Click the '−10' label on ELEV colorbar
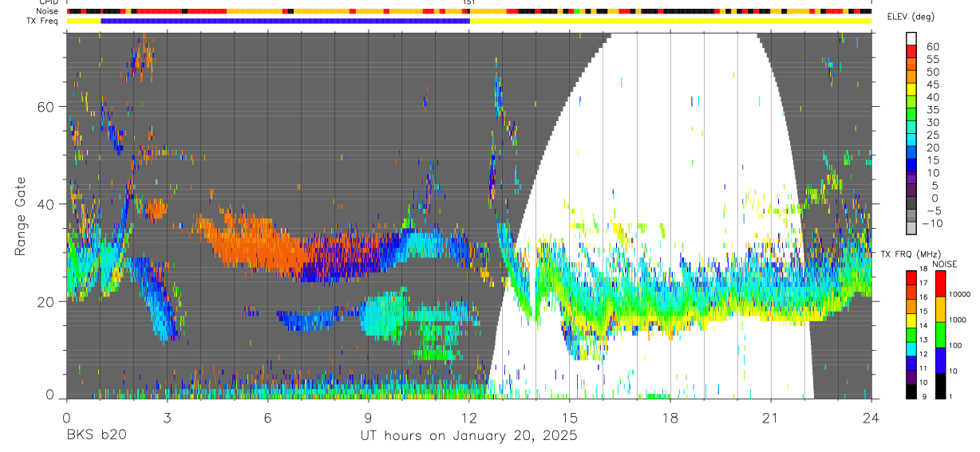This screenshot has width=980, height=452. pyautogui.click(x=931, y=224)
